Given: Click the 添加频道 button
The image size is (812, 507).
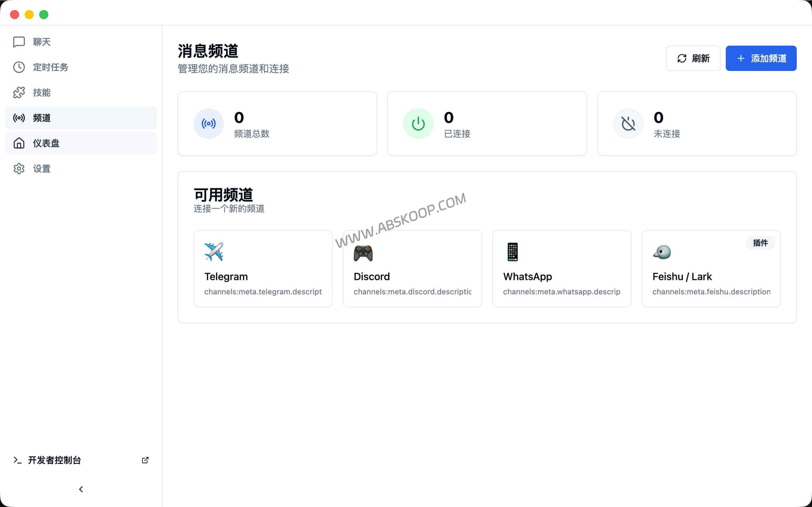Looking at the screenshot, I should click(x=761, y=58).
